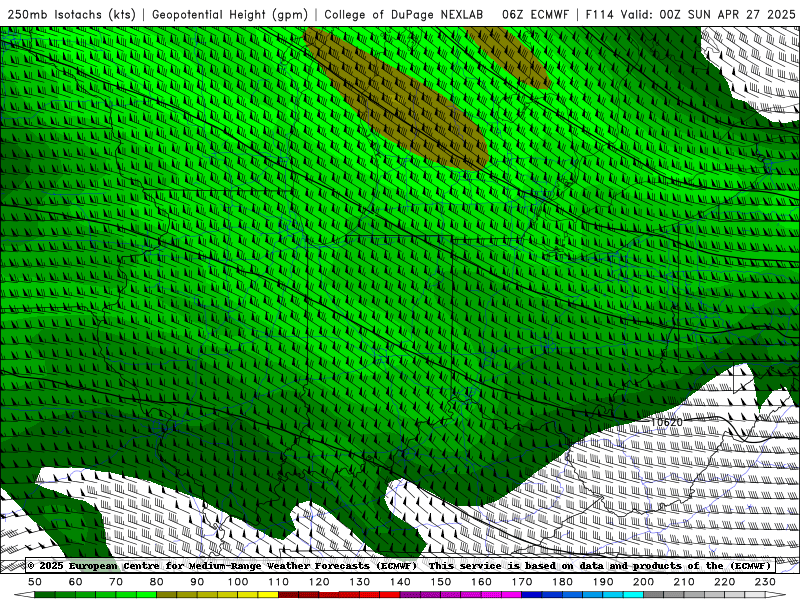This screenshot has height=600, width=800.
Task: Click the "150" label on the color scale
Action: point(441,582)
